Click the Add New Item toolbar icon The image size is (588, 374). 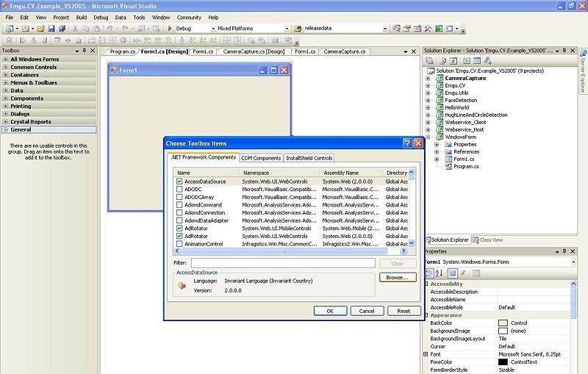pyautogui.click(x=25, y=29)
